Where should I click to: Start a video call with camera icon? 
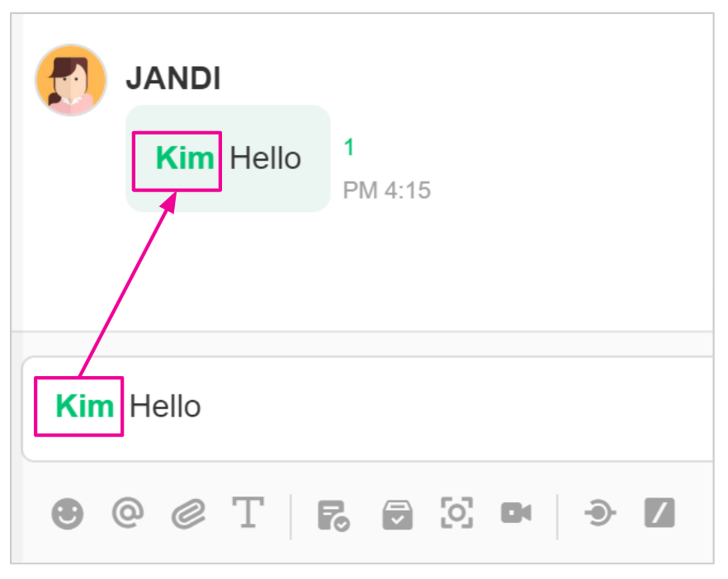(x=516, y=514)
